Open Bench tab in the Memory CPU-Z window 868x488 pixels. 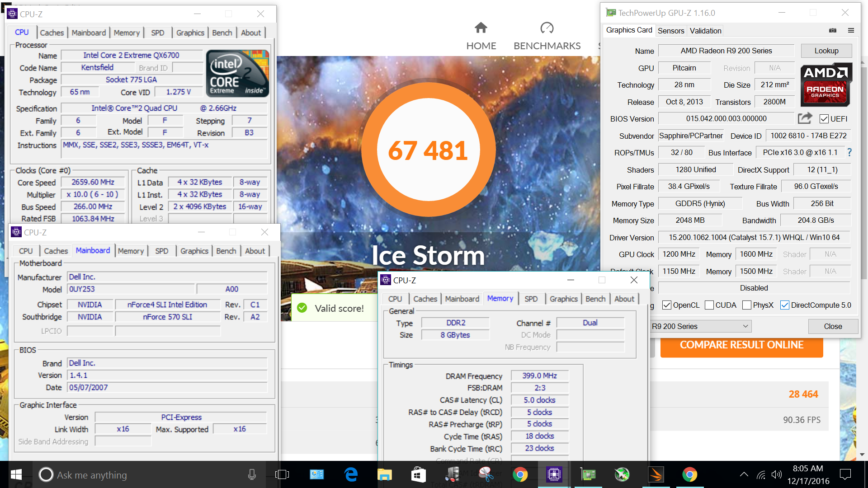coord(595,299)
